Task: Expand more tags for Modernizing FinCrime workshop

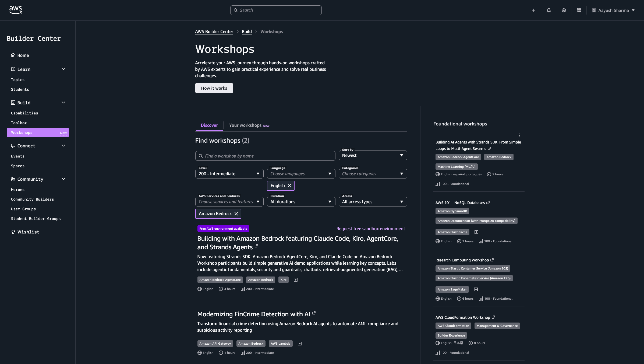Action: click(300, 344)
